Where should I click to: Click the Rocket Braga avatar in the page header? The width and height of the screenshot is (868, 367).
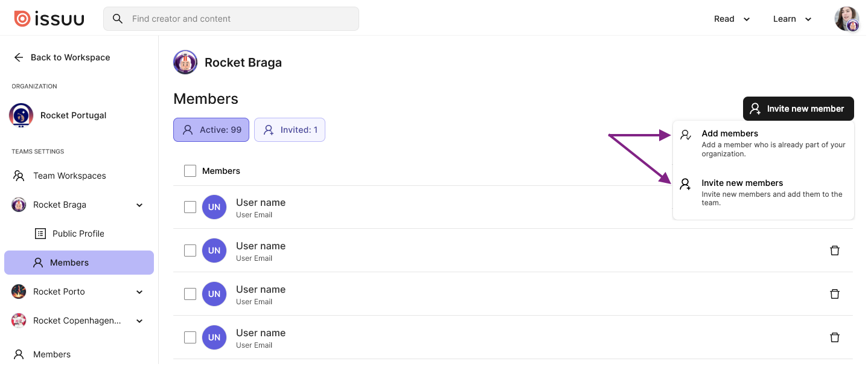click(185, 62)
